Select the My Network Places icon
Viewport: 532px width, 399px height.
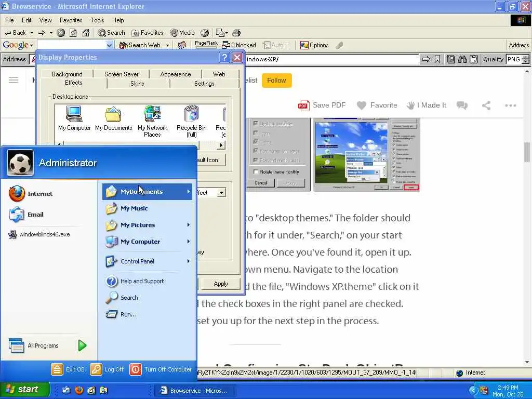[152, 121]
